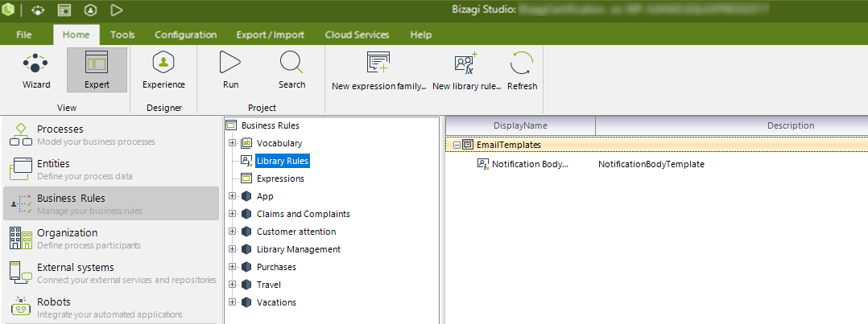Select Travel in the tree

tap(268, 285)
